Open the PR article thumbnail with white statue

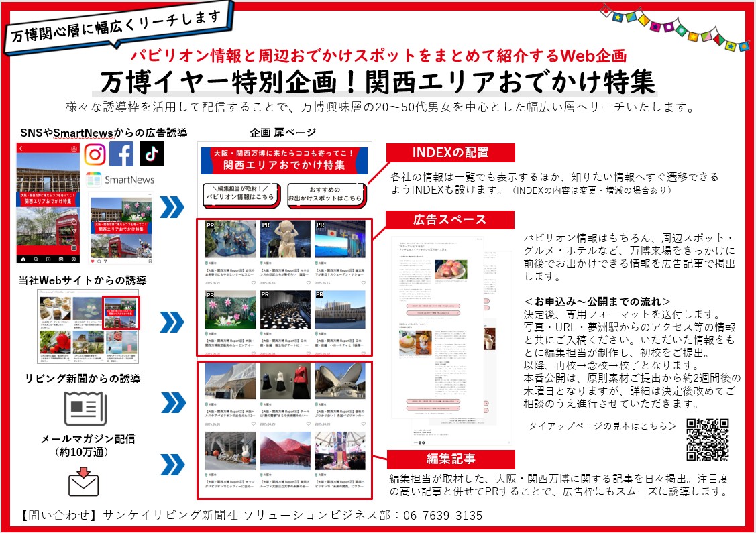coord(286,239)
